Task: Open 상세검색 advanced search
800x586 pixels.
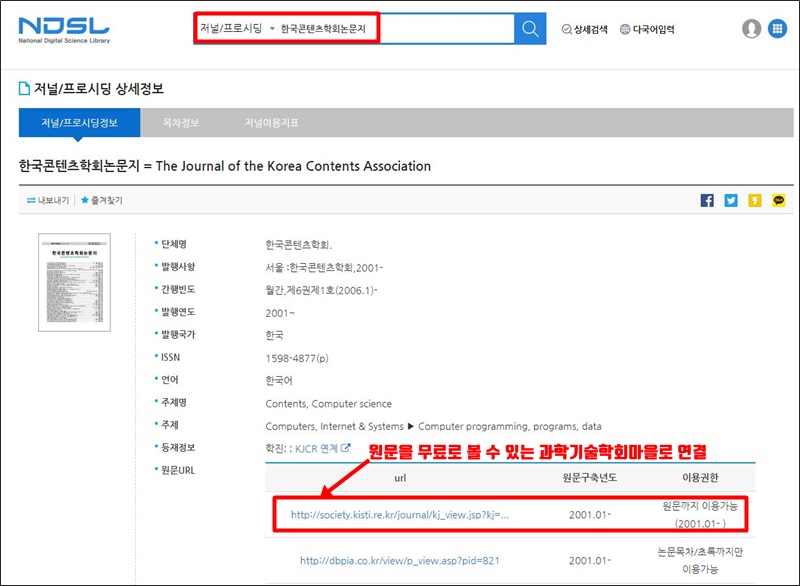Action: [x=584, y=29]
